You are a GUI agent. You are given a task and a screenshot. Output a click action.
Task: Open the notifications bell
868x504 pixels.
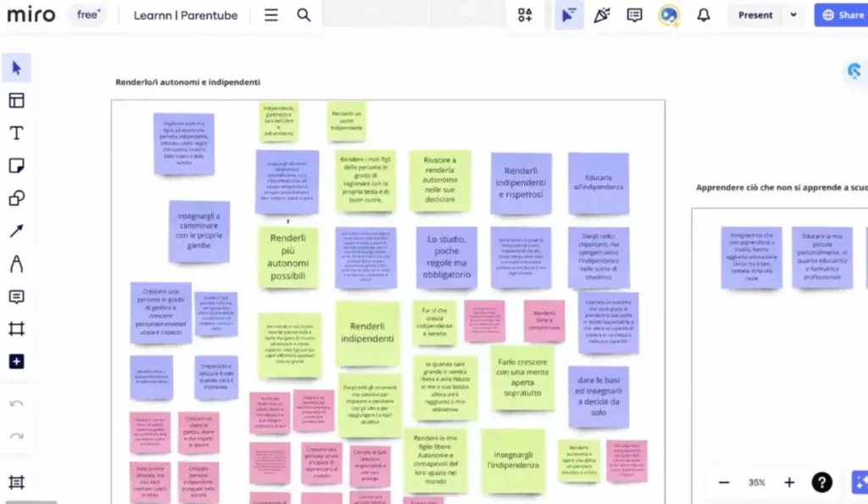click(703, 15)
